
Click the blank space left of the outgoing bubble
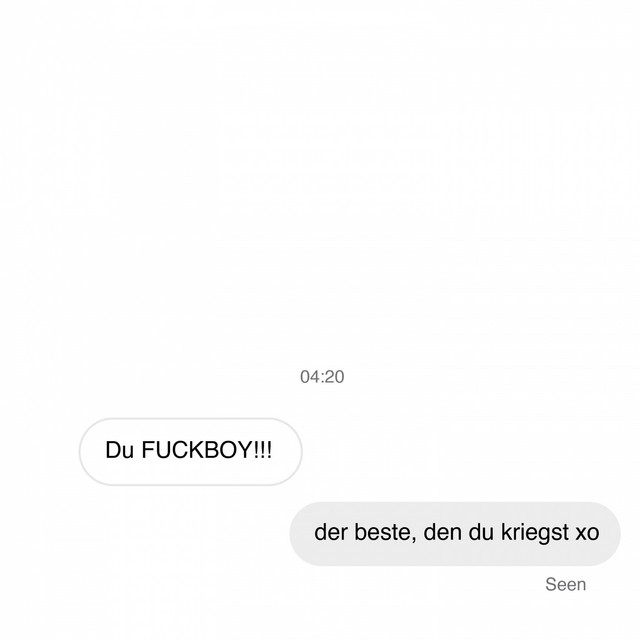[144, 534]
